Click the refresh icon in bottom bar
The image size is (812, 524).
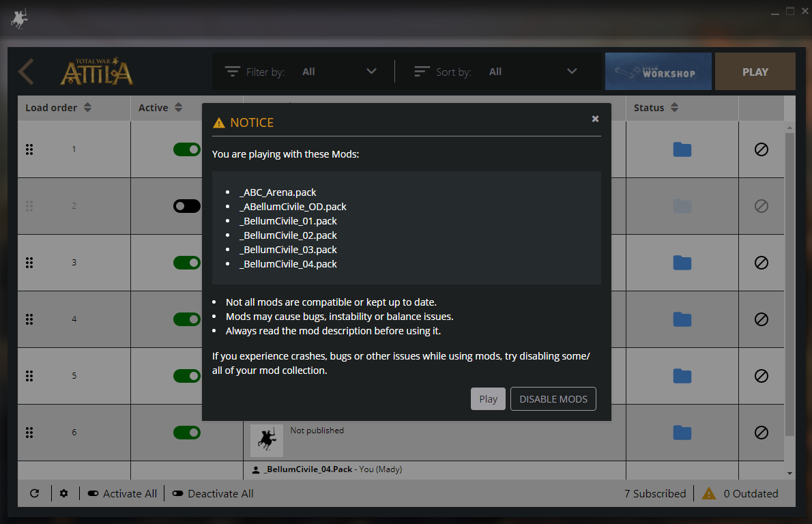tap(35, 493)
